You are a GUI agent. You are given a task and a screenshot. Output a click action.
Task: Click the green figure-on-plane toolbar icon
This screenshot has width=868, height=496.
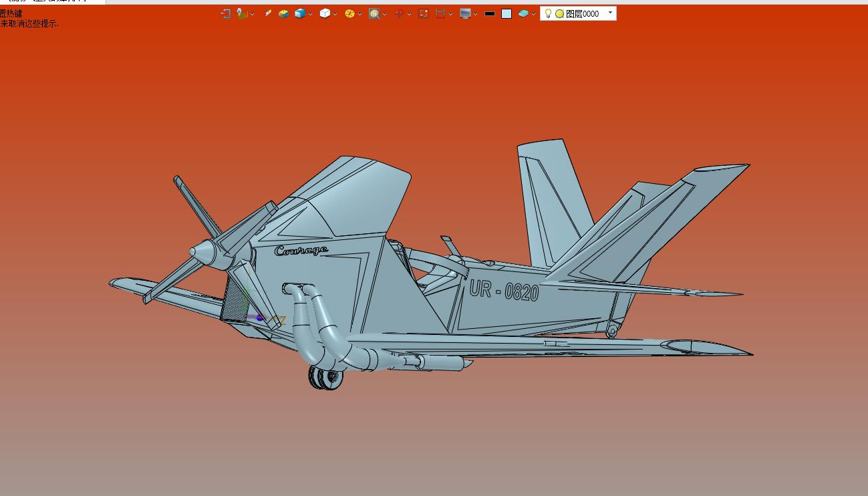241,13
